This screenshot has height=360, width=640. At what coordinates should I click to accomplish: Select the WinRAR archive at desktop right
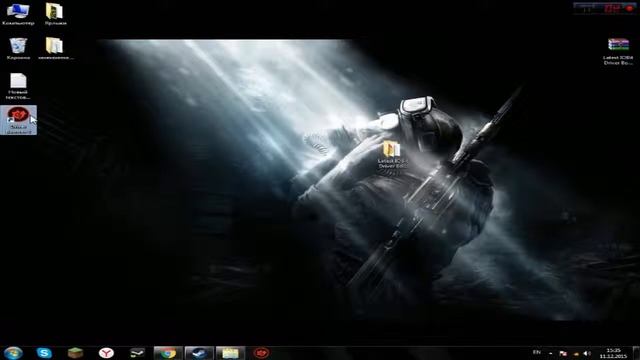click(618, 51)
